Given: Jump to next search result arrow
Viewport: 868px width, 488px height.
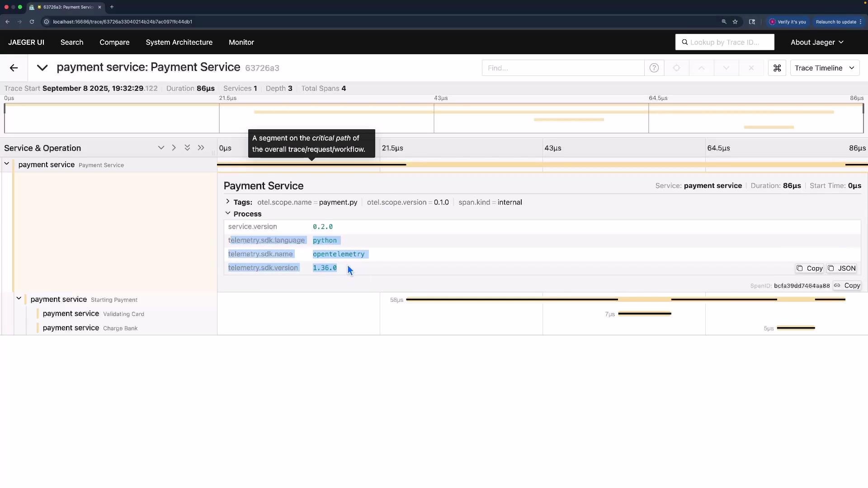Looking at the screenshot, I should click(x=726, y=68).
